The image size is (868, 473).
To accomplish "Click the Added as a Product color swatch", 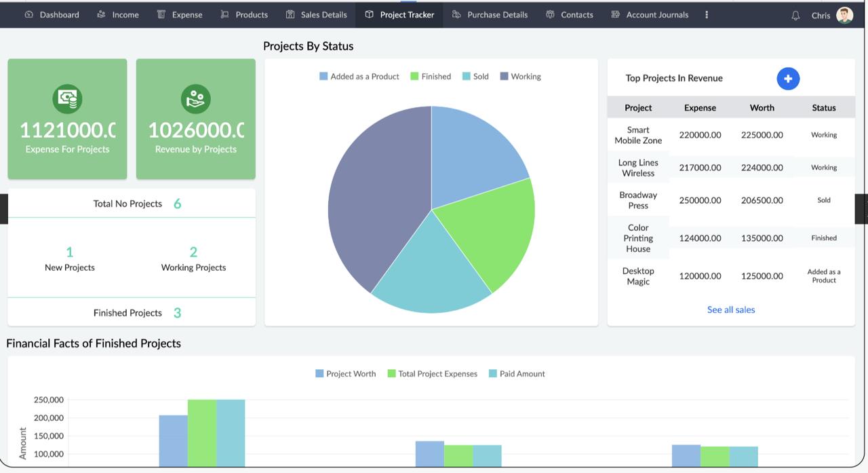I will coord(323,77).
